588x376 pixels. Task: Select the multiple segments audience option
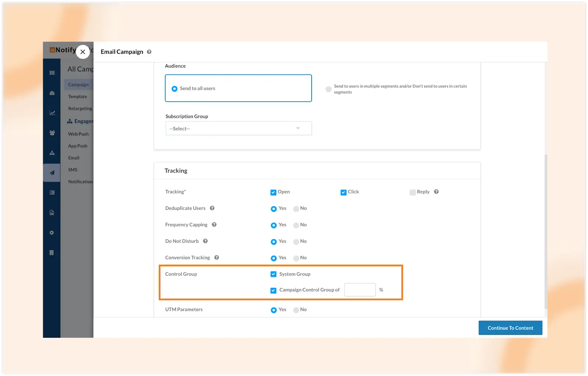click(329, 89)
